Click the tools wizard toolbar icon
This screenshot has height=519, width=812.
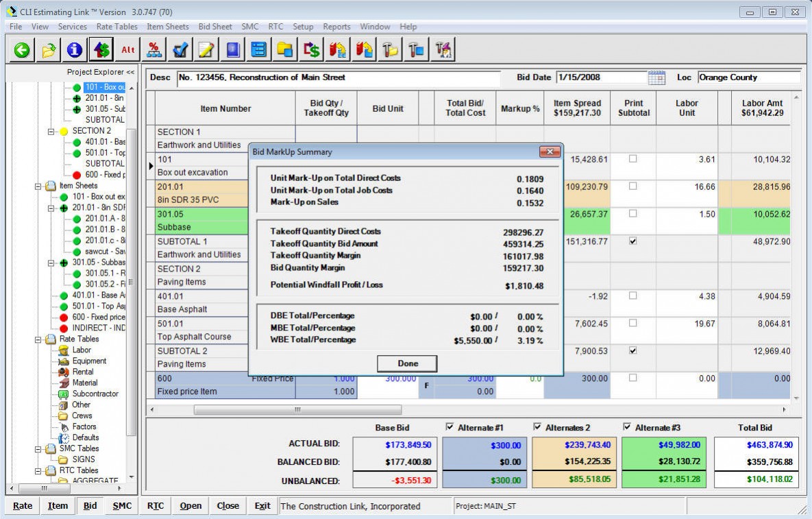pos(443,50)
